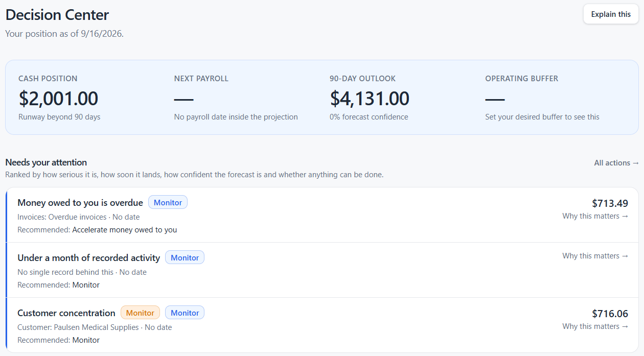Click Recommended: Monitor under recorded activity

click(58, 285)
